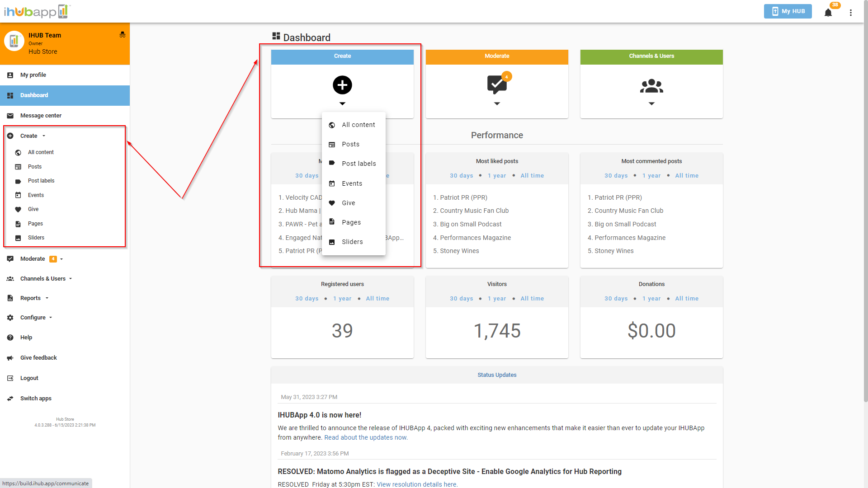Set Donations to 1 year
Image resolution: width=868 pixels, height=488 pixels.
(x=651, y=299)
